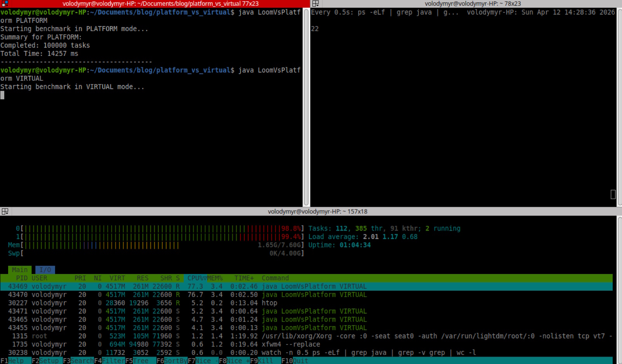Click 'Starting benchmark in VIRTUAL mode...' line

tap(72, 87)
